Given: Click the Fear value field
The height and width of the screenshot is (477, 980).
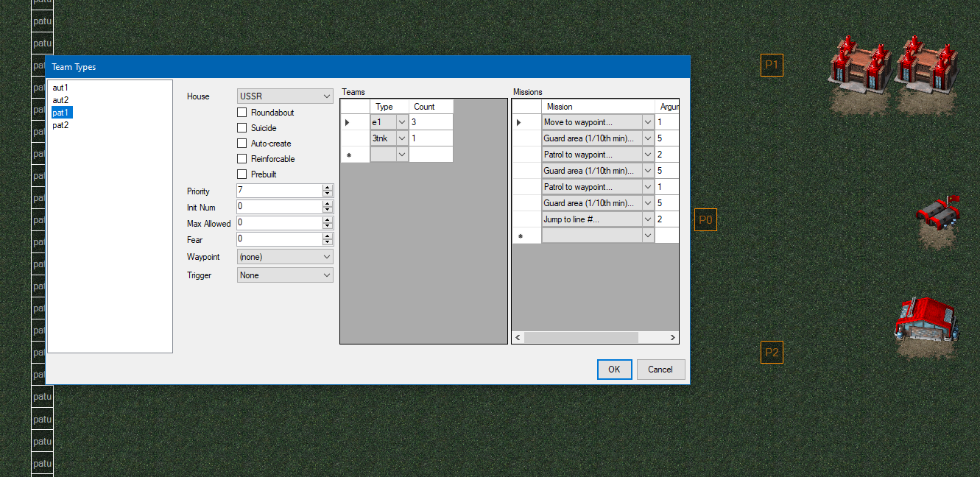Looking at the screenshot, I should click(279, 239).
